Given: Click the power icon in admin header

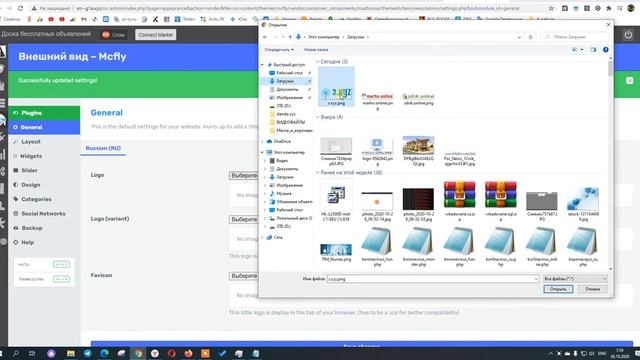Looking at the screenshot, I should coord(628,35).
